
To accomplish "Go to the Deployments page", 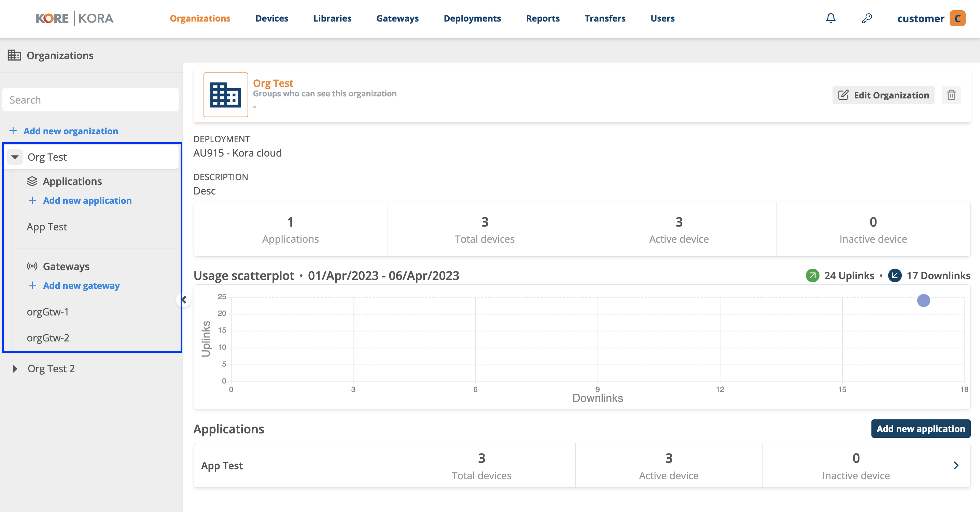I will (x=473, y=18).
